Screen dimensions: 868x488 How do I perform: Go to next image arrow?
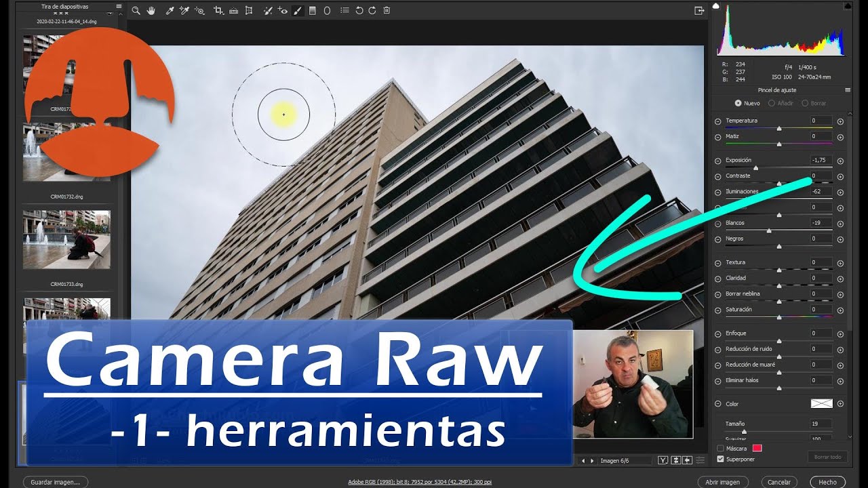coord(591,461)
